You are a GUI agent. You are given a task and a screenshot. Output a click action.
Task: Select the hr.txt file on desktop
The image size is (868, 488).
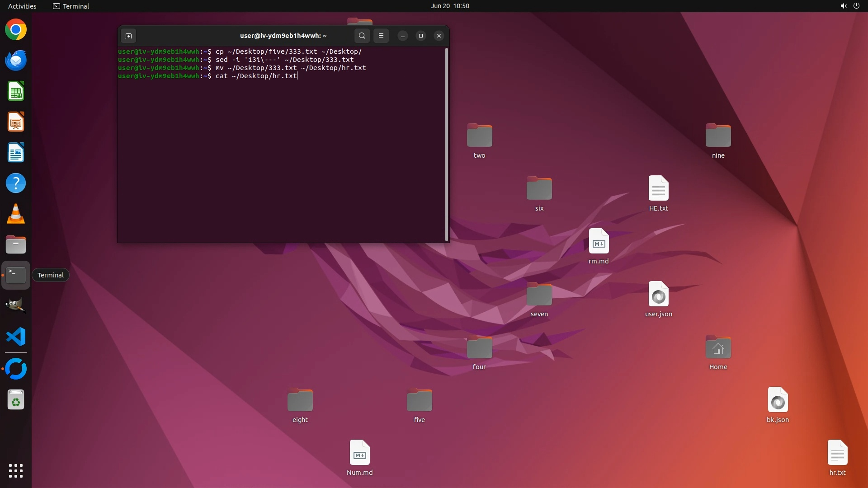(x=837, y=453)
